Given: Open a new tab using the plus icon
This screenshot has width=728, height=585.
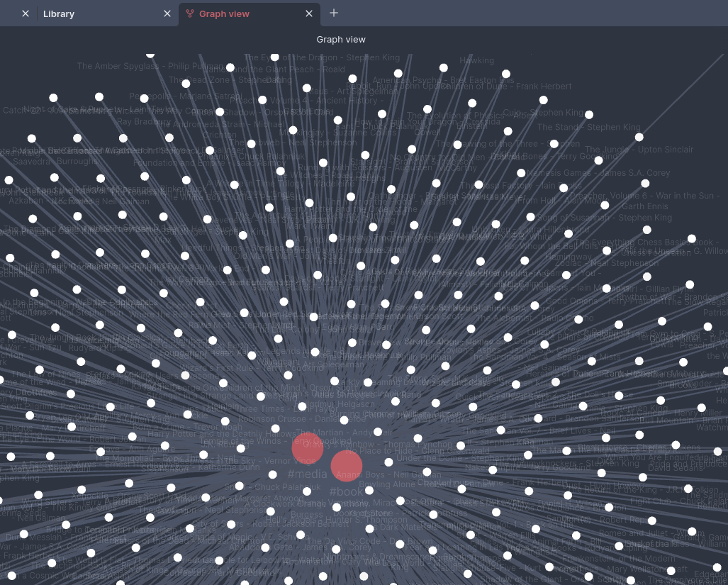Looking at the screenshot, I should 333,13.
